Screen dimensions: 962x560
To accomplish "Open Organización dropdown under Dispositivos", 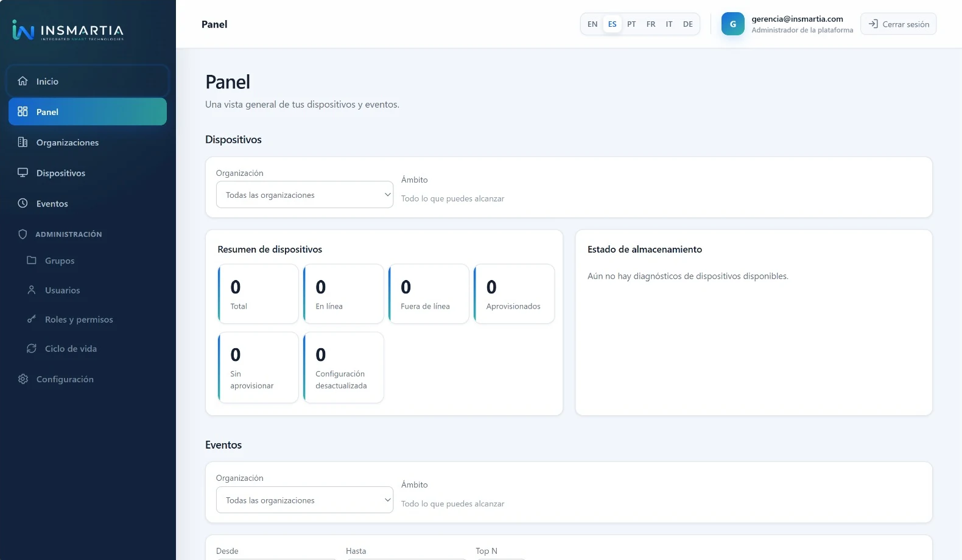I will (x=304, y=195).
